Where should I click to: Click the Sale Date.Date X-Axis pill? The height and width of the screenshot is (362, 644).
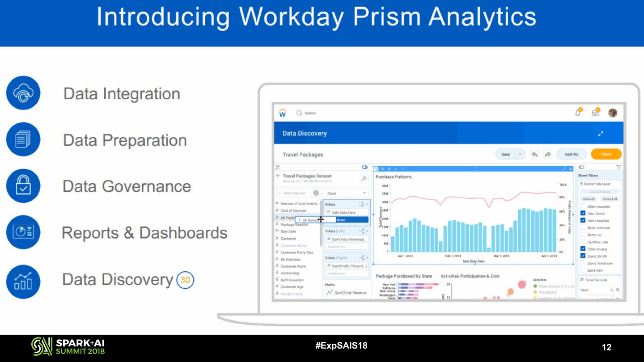point(347,212)
